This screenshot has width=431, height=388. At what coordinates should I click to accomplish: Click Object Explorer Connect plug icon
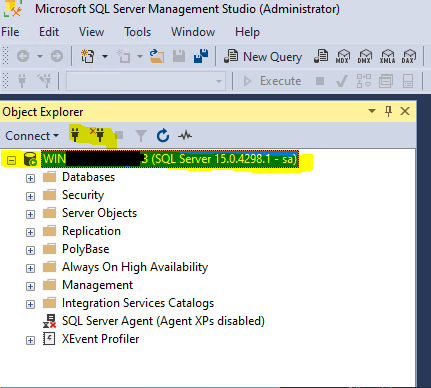tap(75, 135)
